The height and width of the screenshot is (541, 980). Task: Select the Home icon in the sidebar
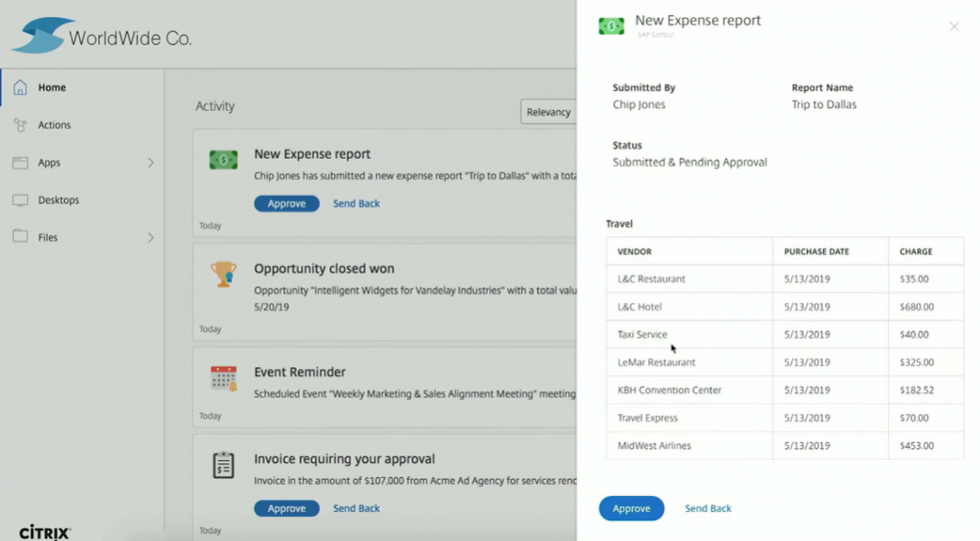point(23,87)
